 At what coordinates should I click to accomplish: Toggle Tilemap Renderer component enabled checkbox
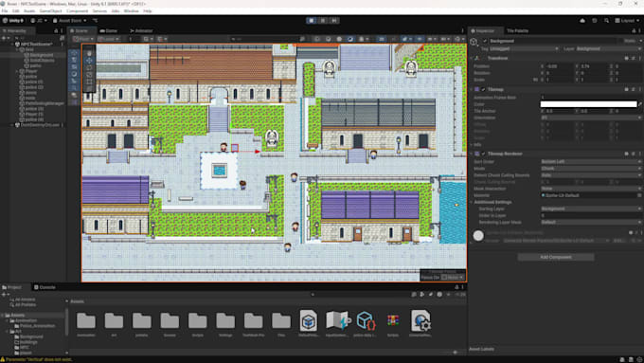[x=483, y=154]
